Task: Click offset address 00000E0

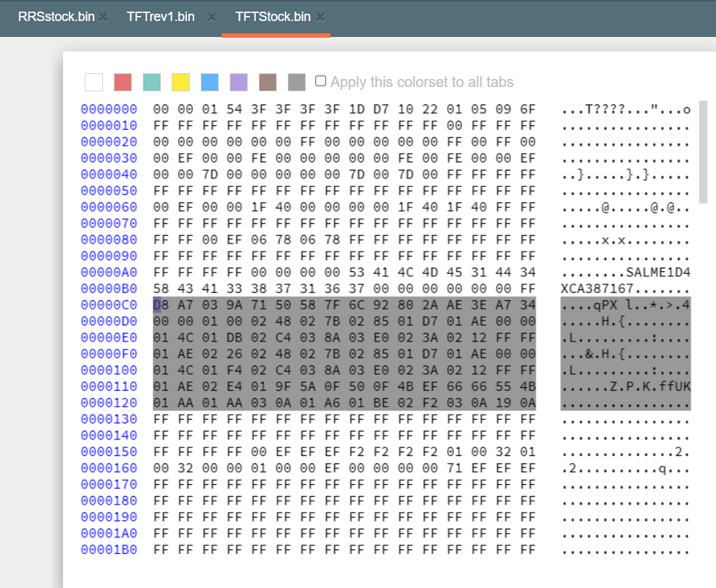Action: click(109, 338)
